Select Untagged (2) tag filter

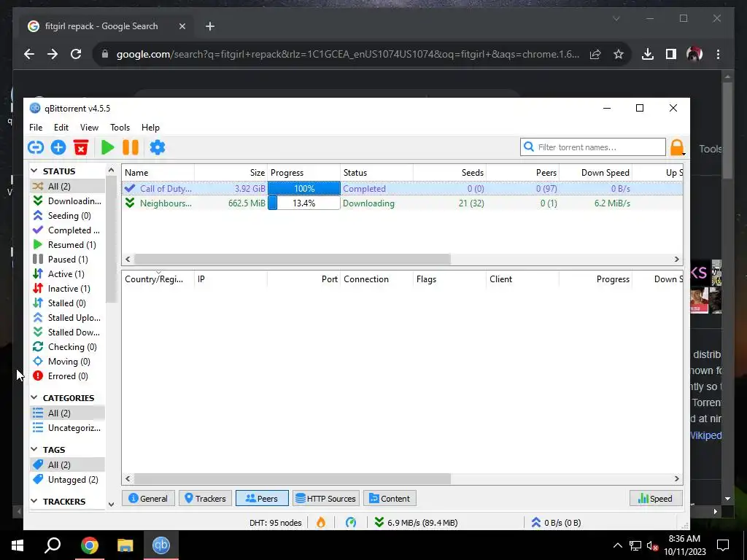(67, 480)
